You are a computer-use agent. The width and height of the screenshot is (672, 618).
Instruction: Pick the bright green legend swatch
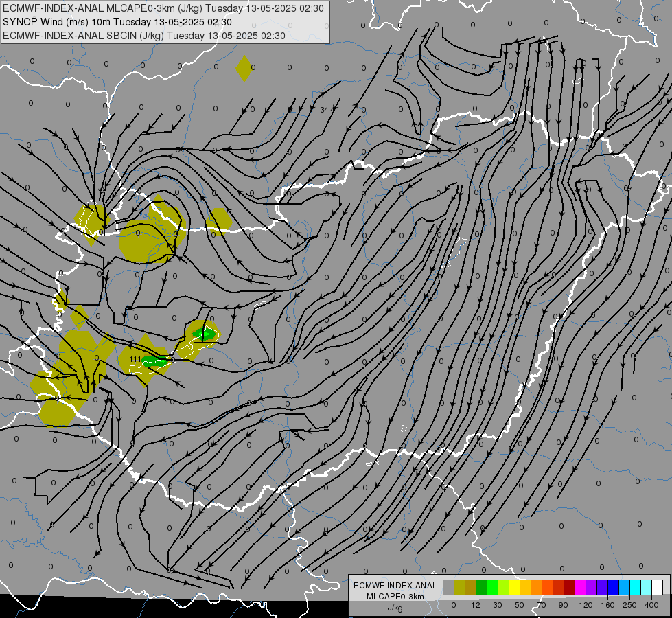(492, 587)
